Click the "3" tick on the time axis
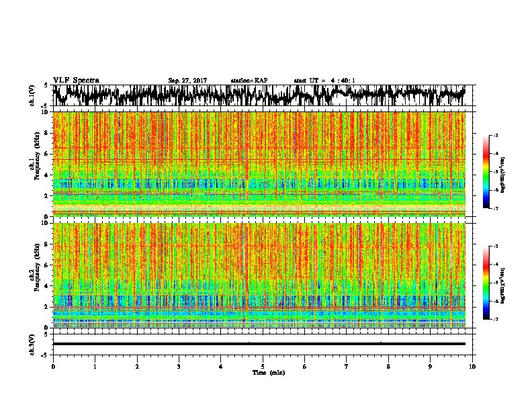This screenshot has height=411, width=532. [x=179, y=367]
